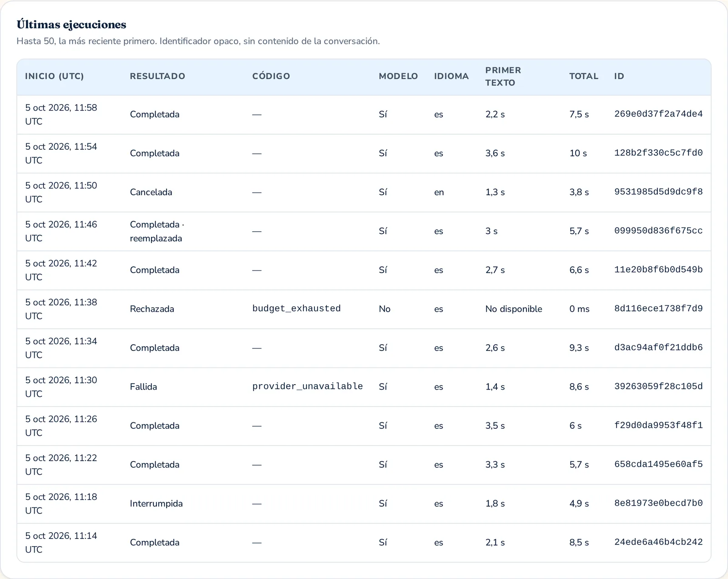Click the ID column header
The image size is (728, 579).
619,76
